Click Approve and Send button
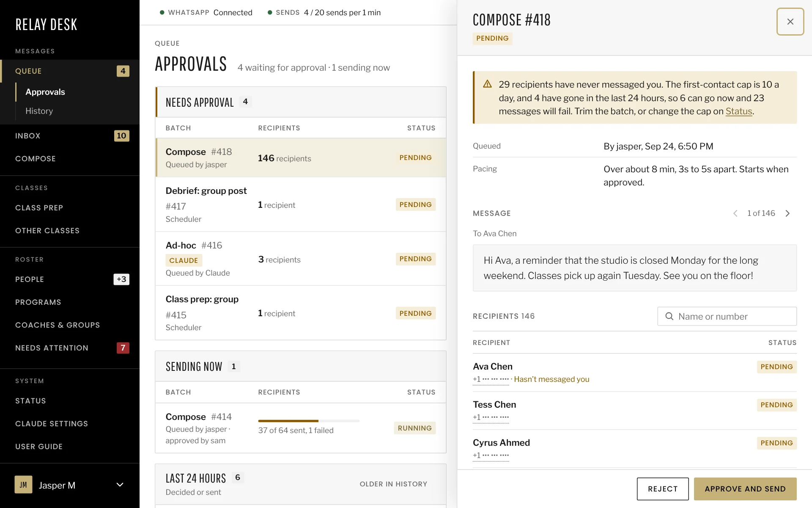This screenshot has width=812, height=508. [x=745, y=489]
